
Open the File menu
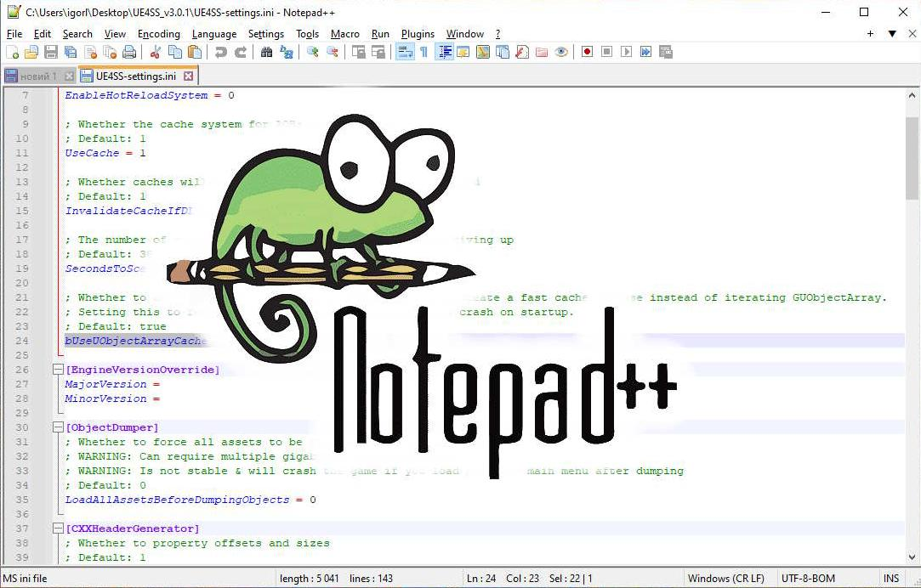coord(14,34)
